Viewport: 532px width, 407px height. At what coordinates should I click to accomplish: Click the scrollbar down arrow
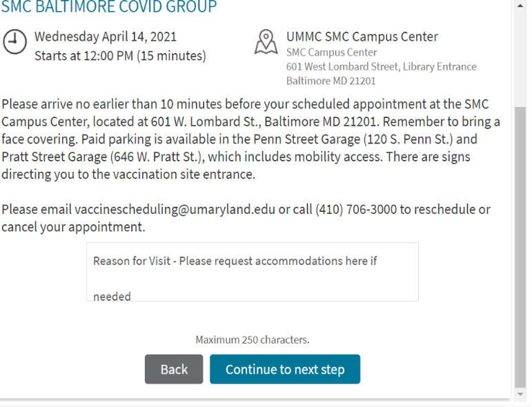520,395
